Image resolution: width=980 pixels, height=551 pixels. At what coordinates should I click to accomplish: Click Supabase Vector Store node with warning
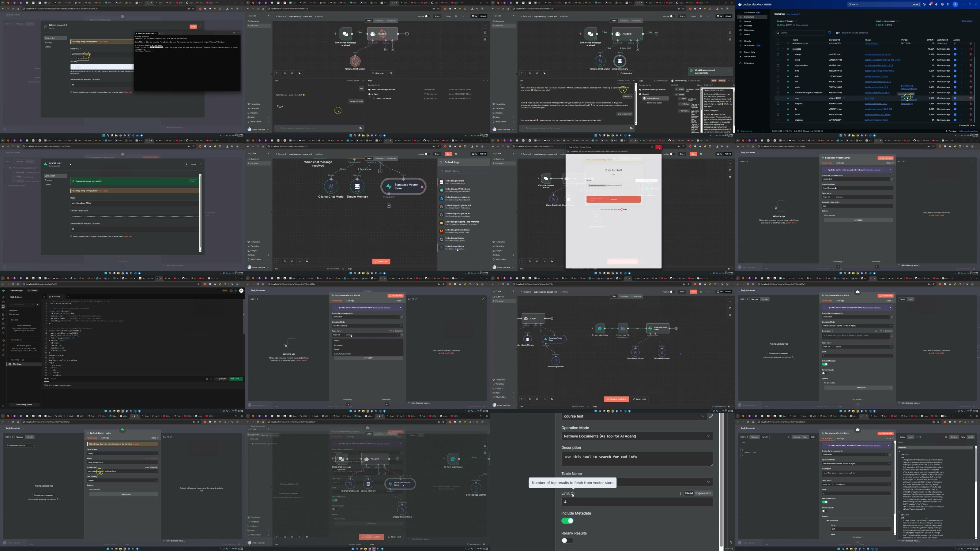click(403, 186)
